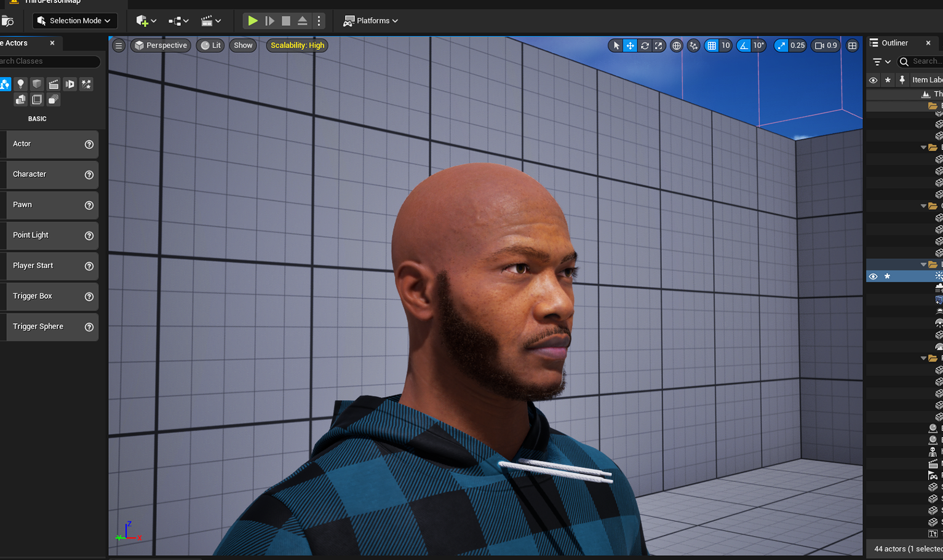This screenshot has width=943, height=560.
Task: Toggle visibility eye of selected Outliner row
Action: coord(873,277)
